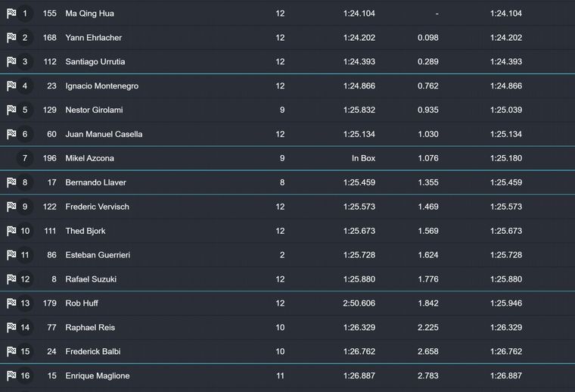The height and width of the screenshot is (392, 575).
Task: Click the checkered flag beside Frederick Balbi
Action: pos(11,352)
